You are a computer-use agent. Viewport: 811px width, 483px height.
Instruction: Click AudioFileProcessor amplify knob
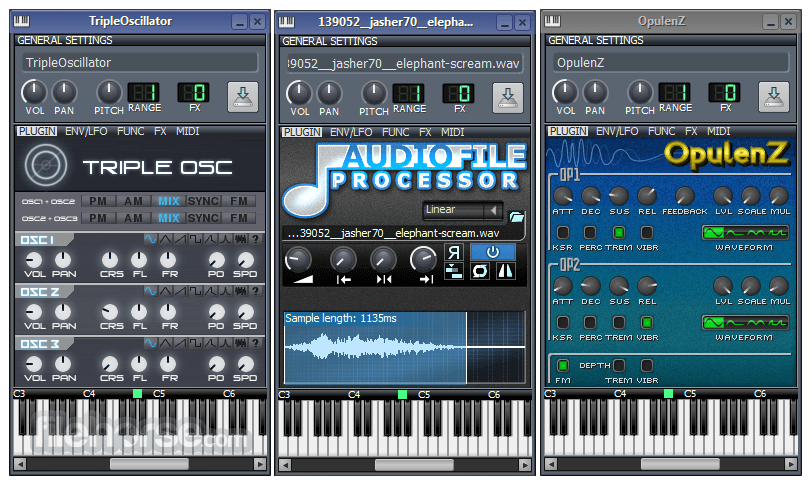click(x=298, y=259)
